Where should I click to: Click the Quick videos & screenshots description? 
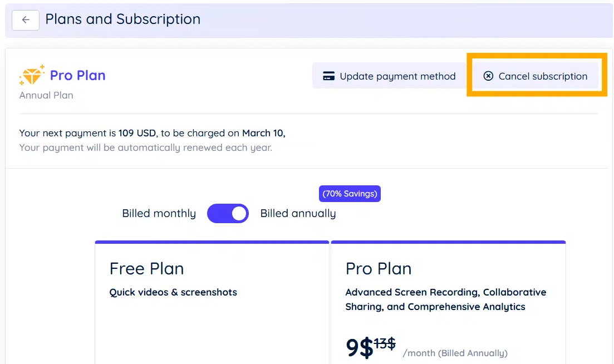173,292
